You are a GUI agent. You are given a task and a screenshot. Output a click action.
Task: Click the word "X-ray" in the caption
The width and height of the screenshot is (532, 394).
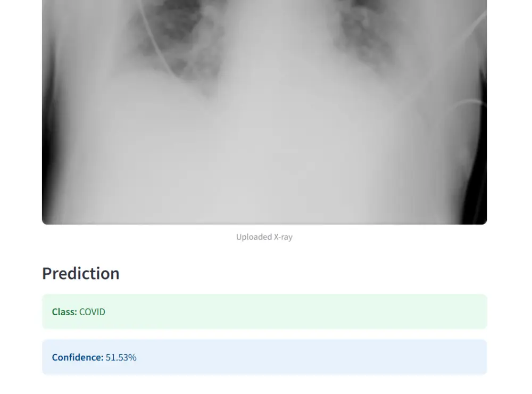point(283,237)
